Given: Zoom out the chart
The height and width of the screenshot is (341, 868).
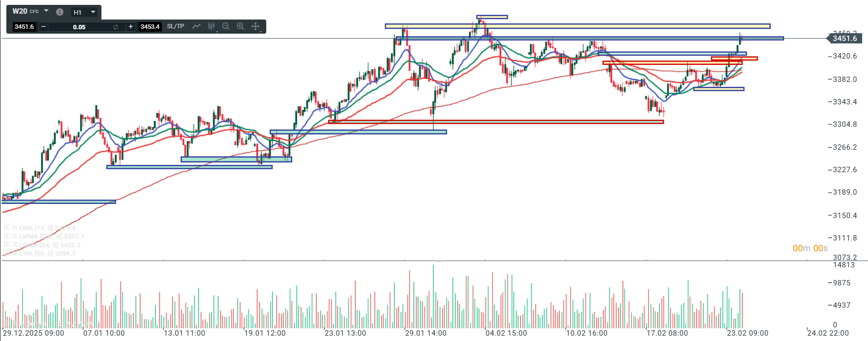Looking at the screenshot, I should [x=226, y=26].
